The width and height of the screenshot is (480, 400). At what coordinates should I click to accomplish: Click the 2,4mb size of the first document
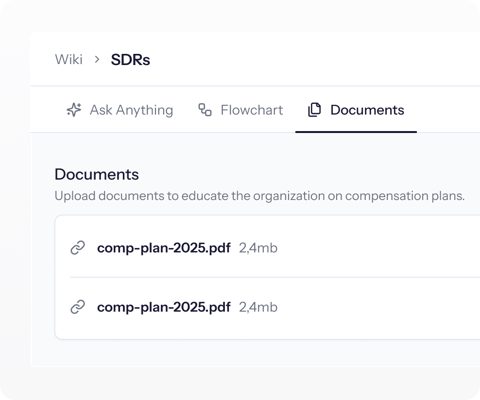[x=258, y=248]
